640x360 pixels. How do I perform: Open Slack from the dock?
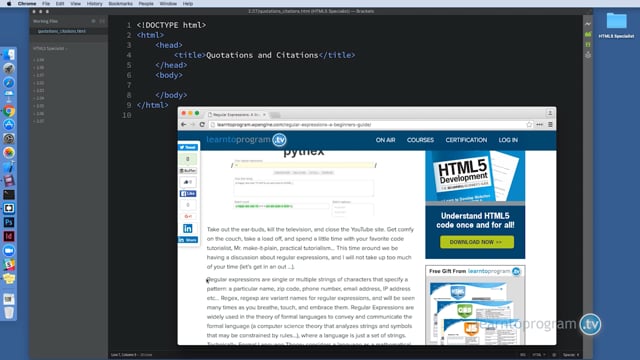[9, 264]
